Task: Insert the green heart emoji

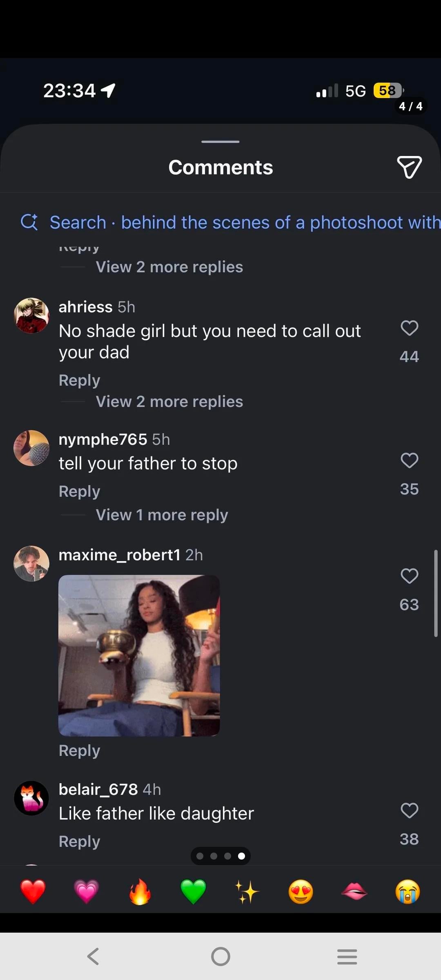Action: click(x=193, y=891)
